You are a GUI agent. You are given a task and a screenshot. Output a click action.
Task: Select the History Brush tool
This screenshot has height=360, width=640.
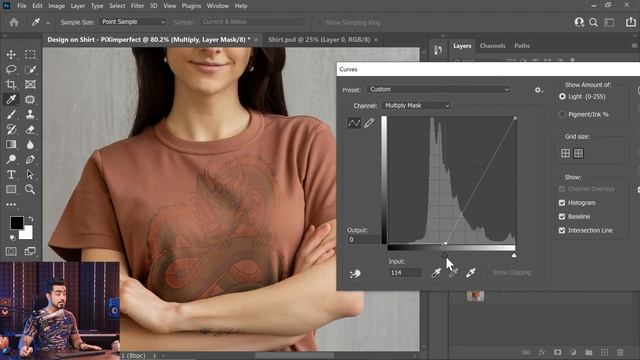(11, 129)
